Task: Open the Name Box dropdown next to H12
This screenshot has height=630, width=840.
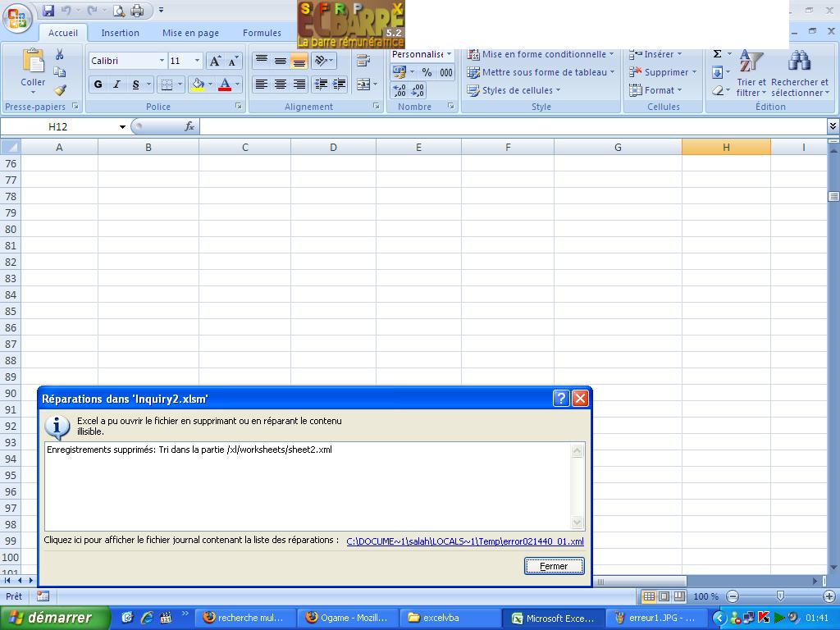Action: [122, 127]
